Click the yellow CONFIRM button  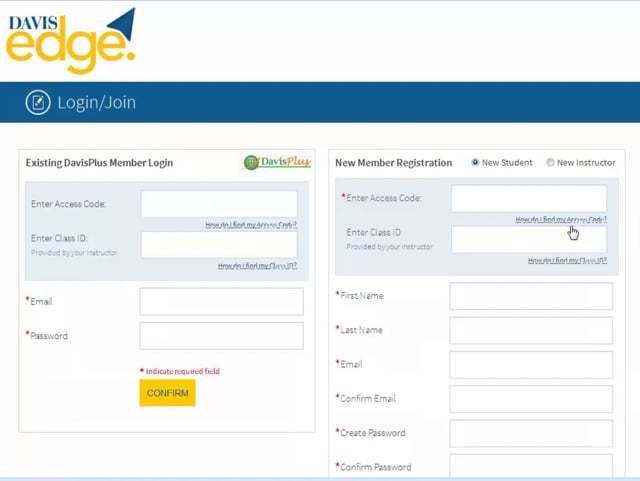click(x=167, y=393)
